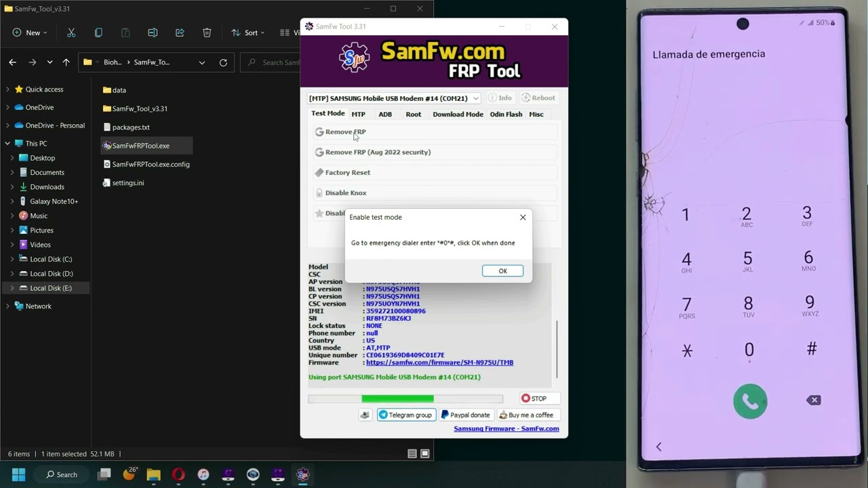Select Downloads in the navigation pane

click(47, 187)
